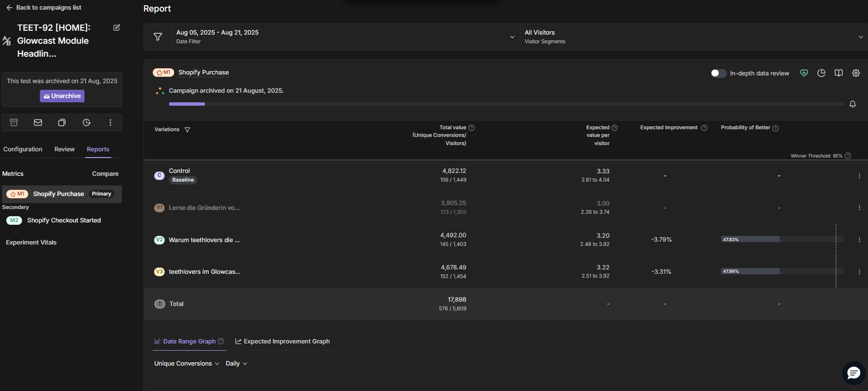Click Campaign archived on 21 August text
This screenshot has width=868, height=391.
(226, 91)
